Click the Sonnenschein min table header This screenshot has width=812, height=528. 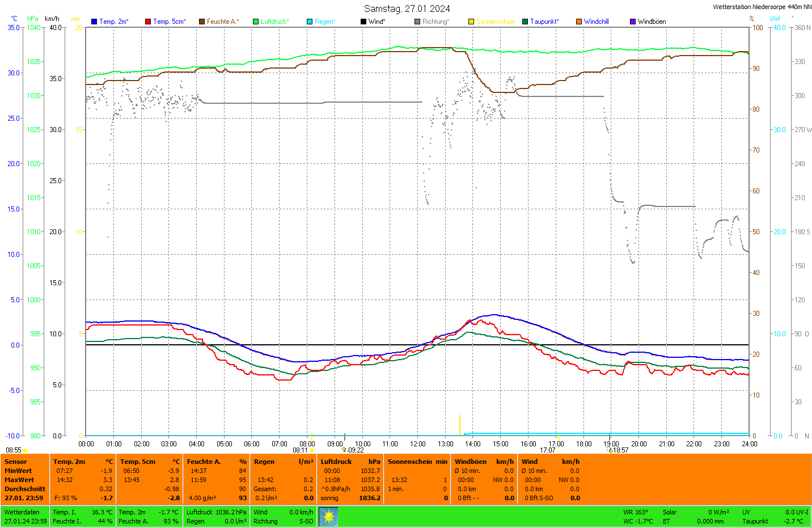coord(417,462)
